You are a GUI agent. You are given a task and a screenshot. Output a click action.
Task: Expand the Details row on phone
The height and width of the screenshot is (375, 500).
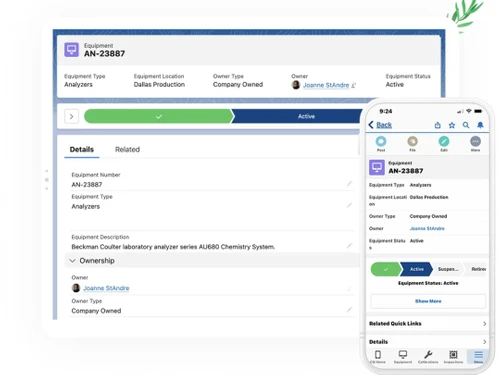click(428, 342)
